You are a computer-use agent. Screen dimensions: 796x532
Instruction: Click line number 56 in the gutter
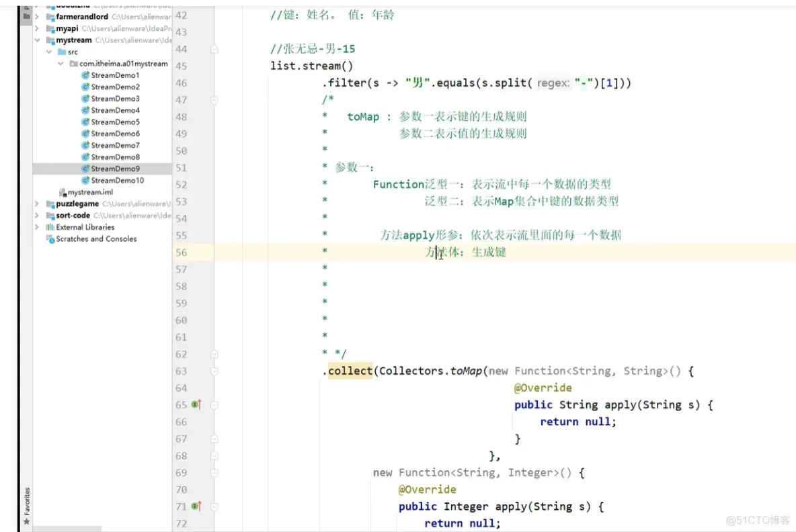coord(182,253)
